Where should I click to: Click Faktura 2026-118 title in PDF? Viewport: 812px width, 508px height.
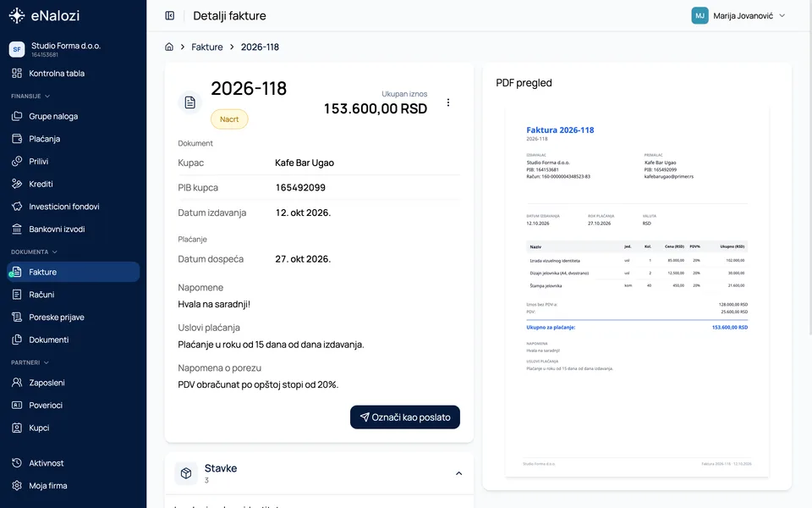(560, 130)
